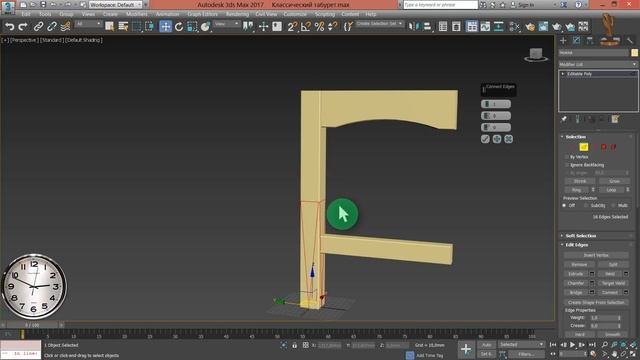The height and width of the screenshot is (360, 640).
Task: Toggle the Spinner Snap button
Action: coord(333,27)
